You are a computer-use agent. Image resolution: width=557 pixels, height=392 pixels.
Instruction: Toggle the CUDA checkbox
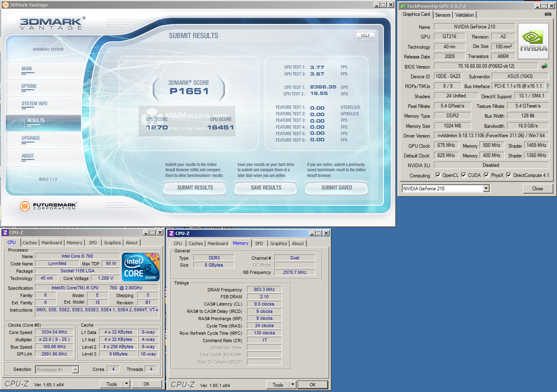pos(464,175)
